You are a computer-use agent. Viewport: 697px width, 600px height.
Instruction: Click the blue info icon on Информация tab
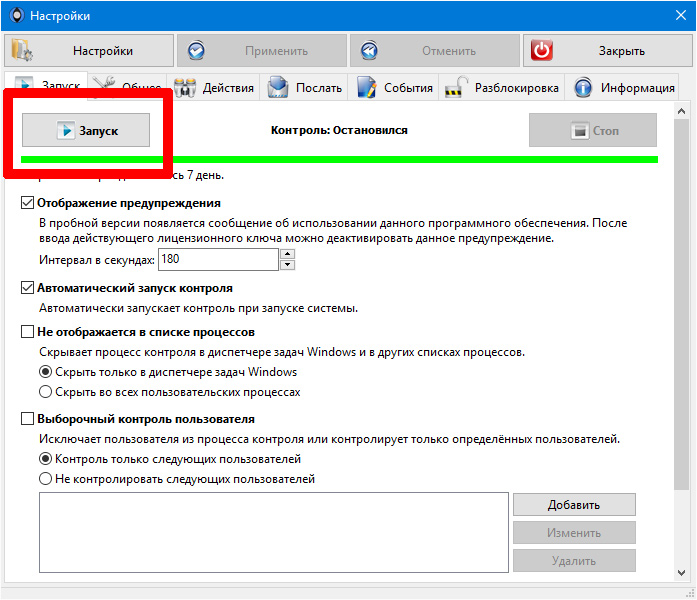click(x=583, y=88)
